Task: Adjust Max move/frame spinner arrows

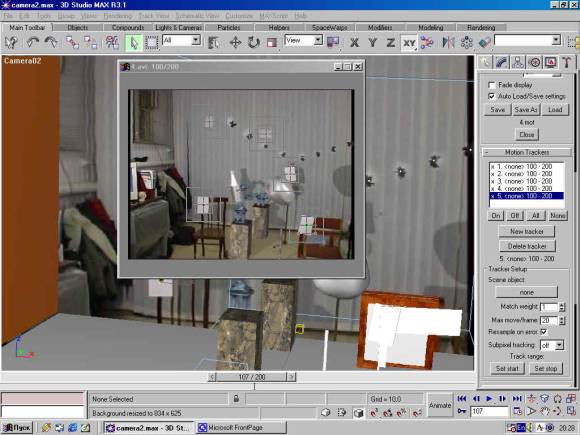Action: point(562,320)
